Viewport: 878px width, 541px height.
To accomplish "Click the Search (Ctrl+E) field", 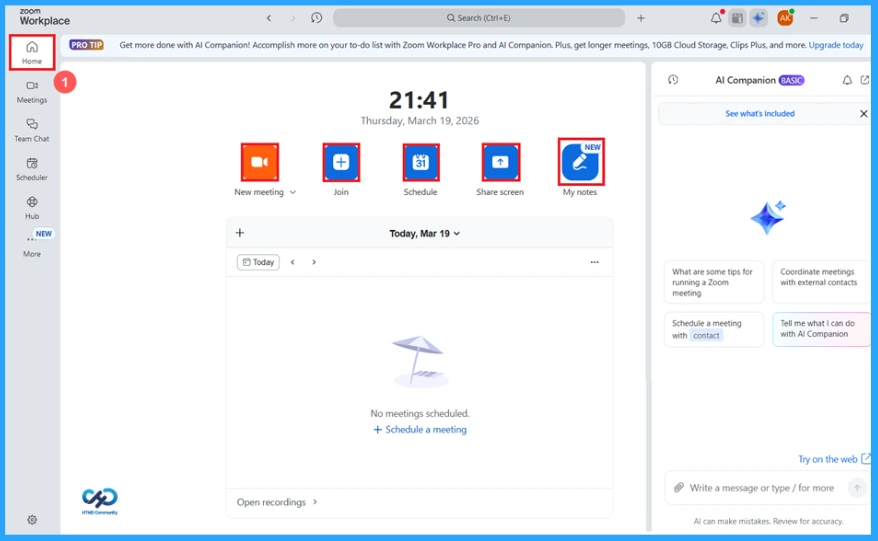I will point(479,18).
